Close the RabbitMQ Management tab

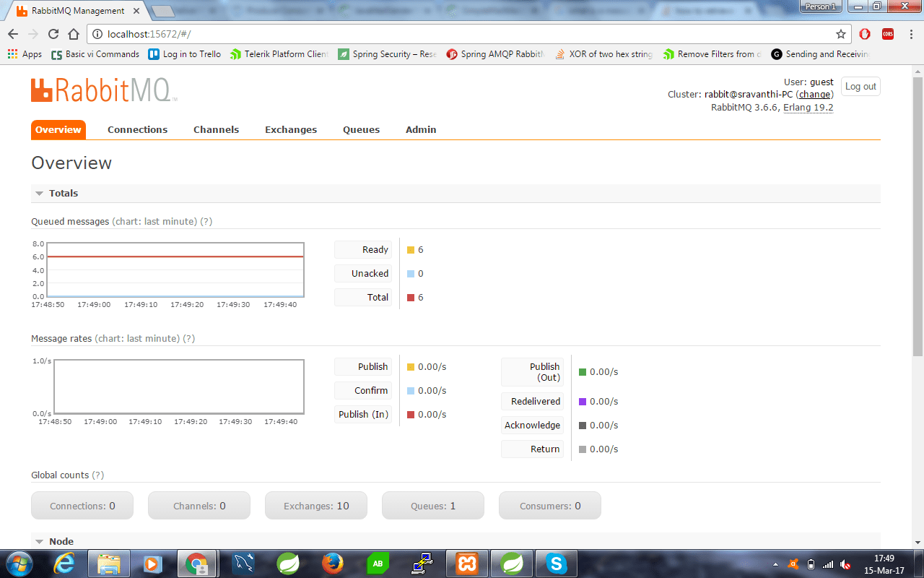(136, 11)
